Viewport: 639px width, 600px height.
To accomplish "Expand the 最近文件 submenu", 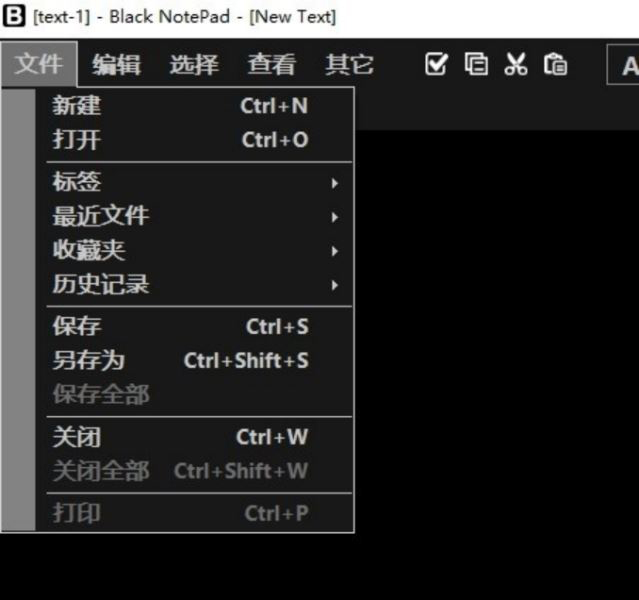I will 195,216.
